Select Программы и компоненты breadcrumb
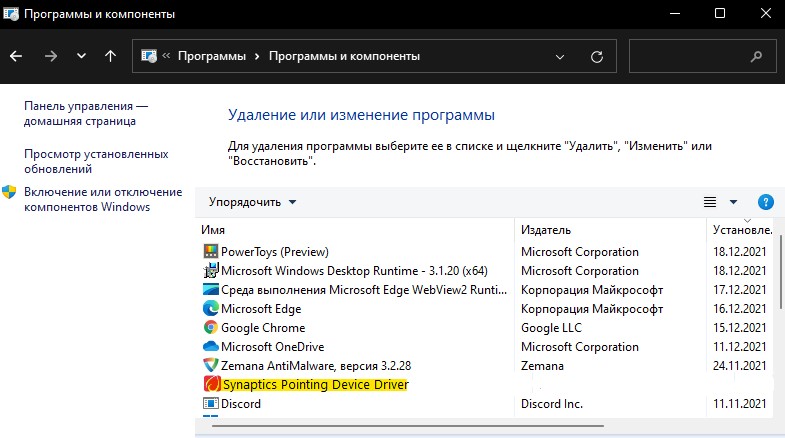The image size is (785, 438). pos(344,56)
